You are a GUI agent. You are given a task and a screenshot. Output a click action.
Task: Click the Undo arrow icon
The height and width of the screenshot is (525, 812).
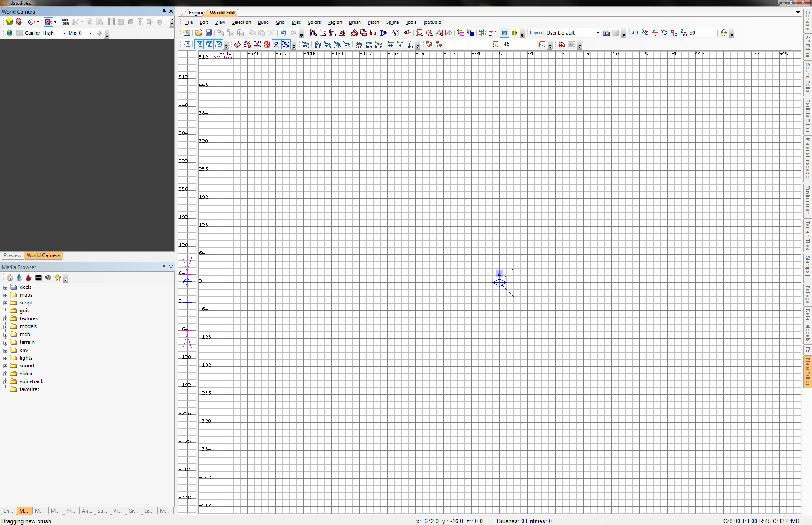click(x=283, y=33)
